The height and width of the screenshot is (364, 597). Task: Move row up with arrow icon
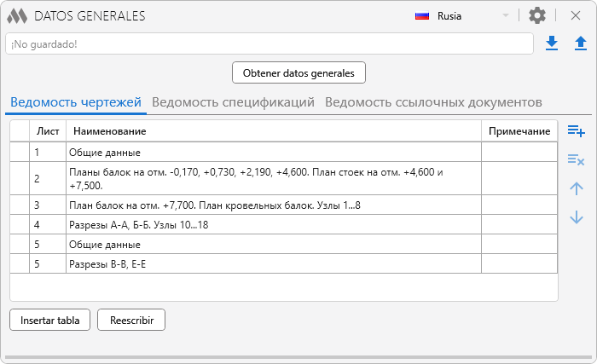click(x=576, y=188)
